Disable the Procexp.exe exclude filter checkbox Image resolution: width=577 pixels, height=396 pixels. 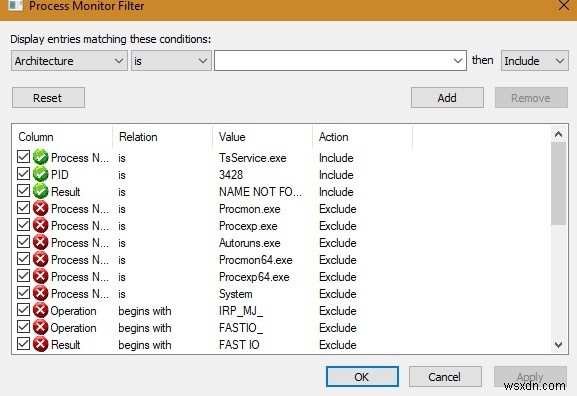click(24, 224)
